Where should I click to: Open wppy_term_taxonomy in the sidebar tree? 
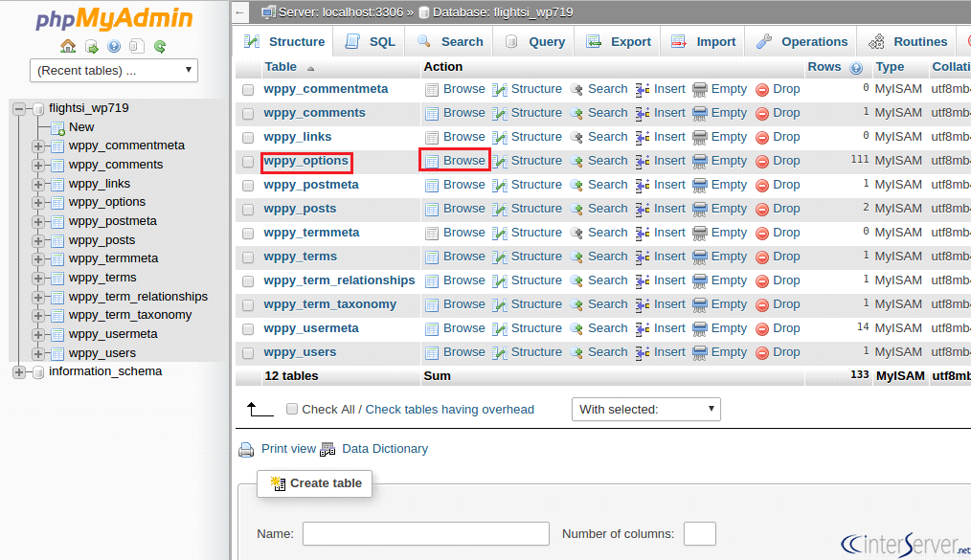point(130,315)
